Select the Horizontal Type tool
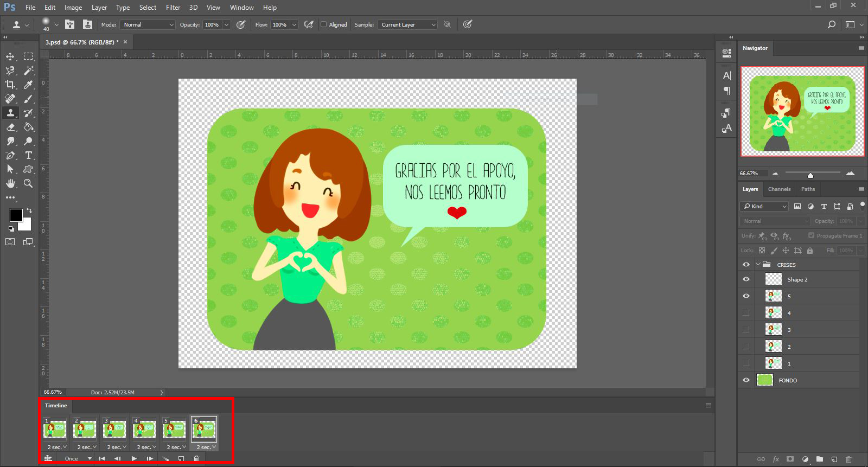 tap(29, 155)
